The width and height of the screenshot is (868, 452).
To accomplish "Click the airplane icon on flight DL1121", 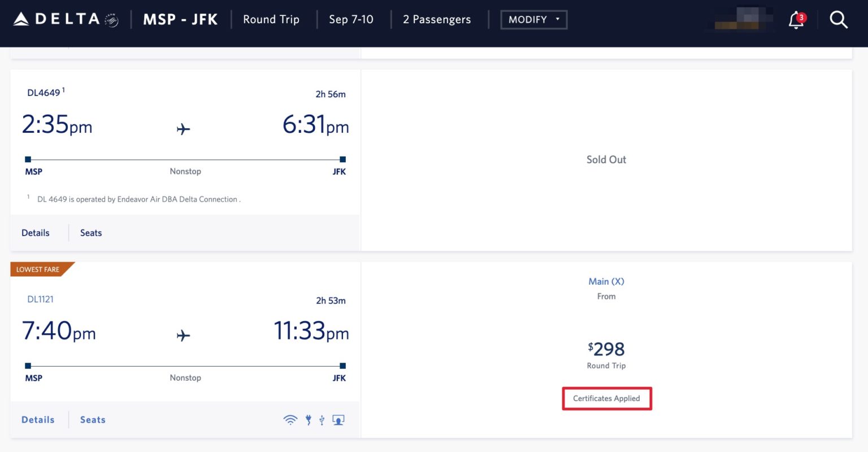I will pyautogui.click(x=183, y=335).
